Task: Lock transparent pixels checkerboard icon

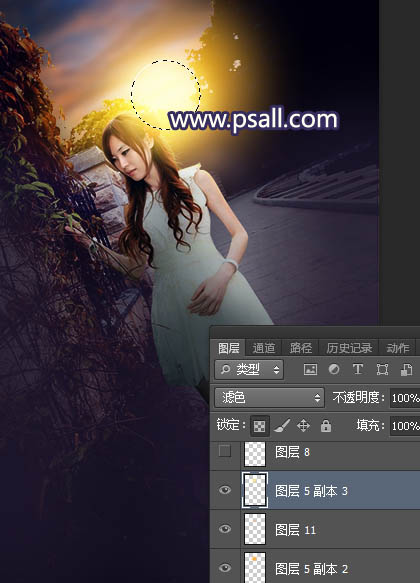Action: (259, 426)
